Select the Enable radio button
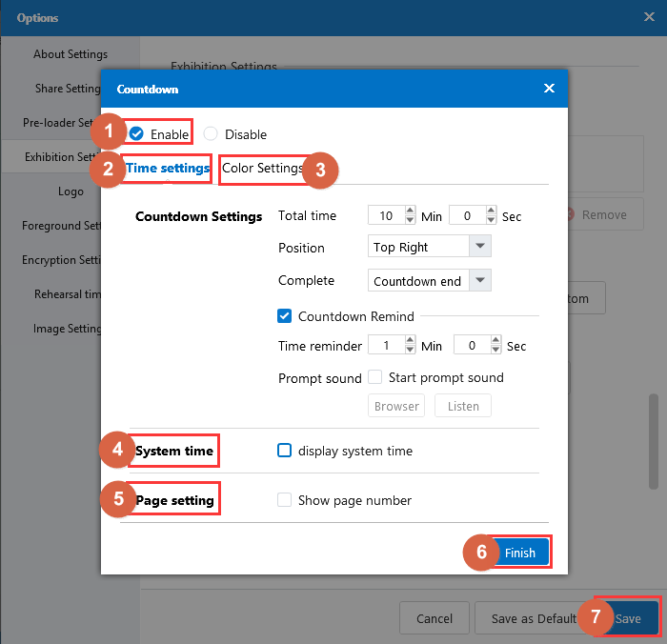The height and width of the screenshot is (644, 667). (136, 133)
